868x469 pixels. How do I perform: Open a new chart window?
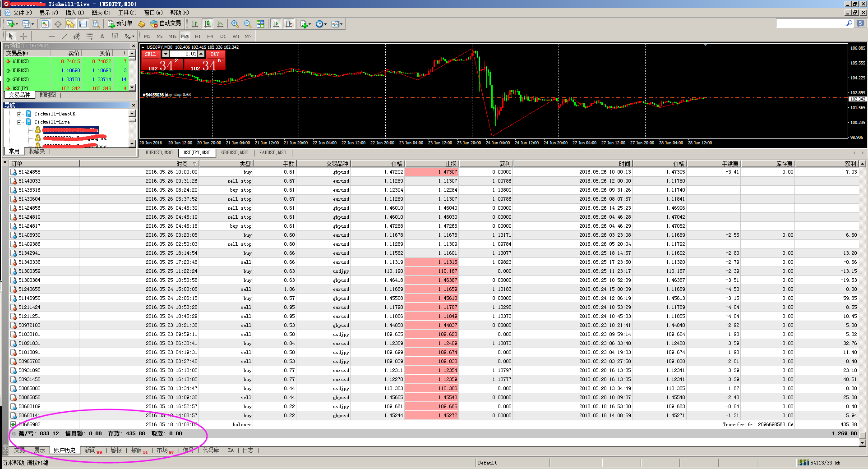(x=10, y=24)
